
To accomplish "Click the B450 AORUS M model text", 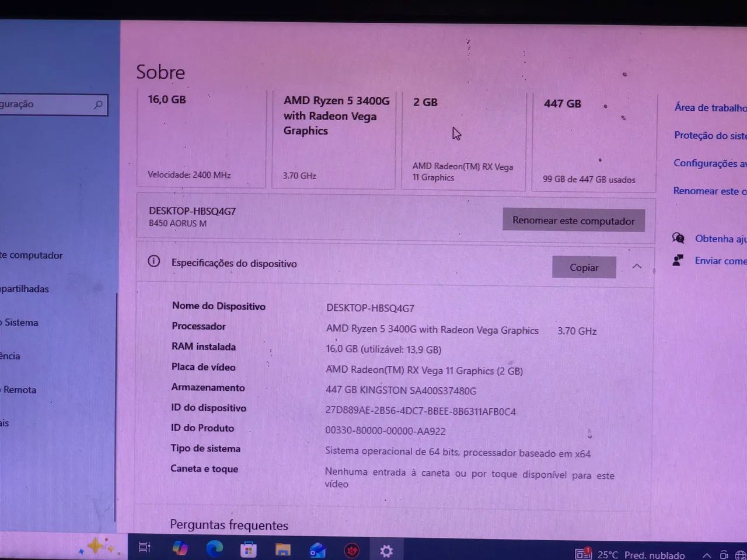I will pos(177,223).
